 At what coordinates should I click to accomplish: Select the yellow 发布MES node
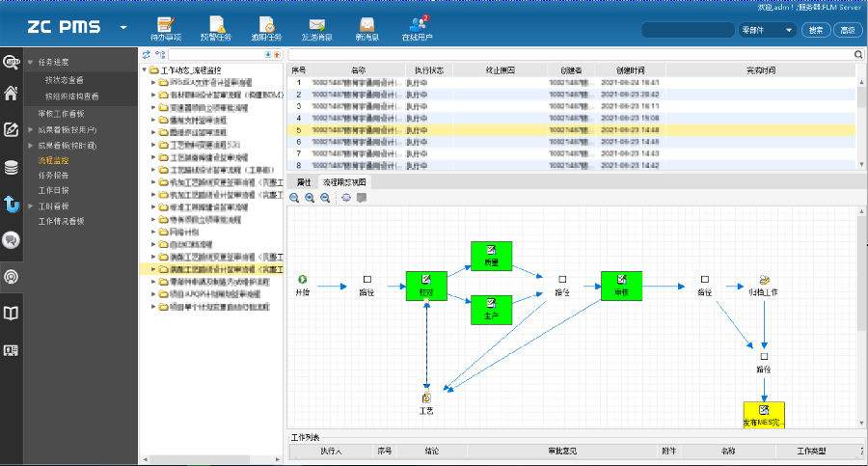(764, 415)
